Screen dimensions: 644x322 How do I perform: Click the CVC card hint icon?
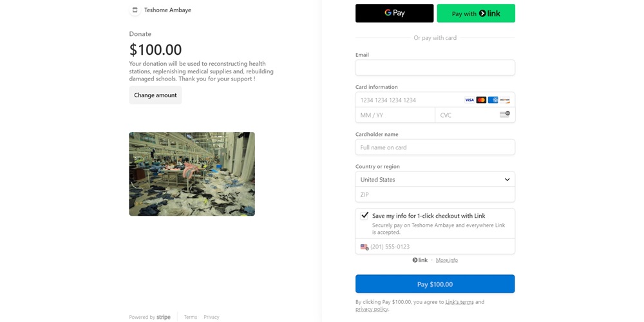click(x=505, y=115)
